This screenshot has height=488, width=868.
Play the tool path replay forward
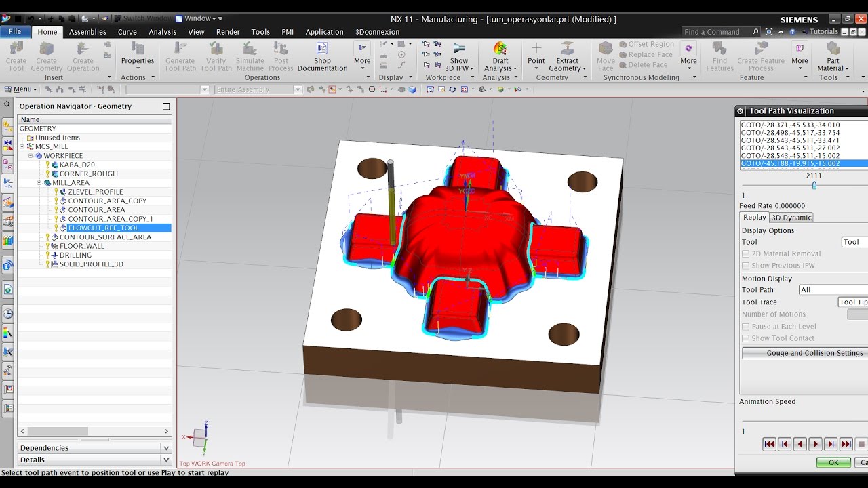click(815, 444)
